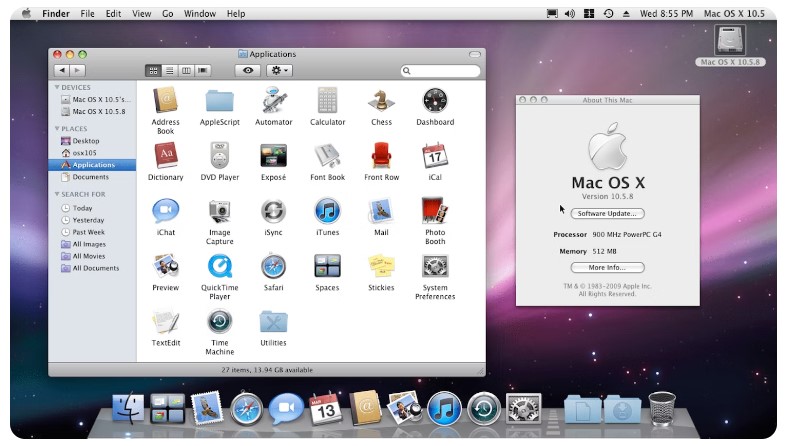Click the Quick Look eye button

[248, 71]
